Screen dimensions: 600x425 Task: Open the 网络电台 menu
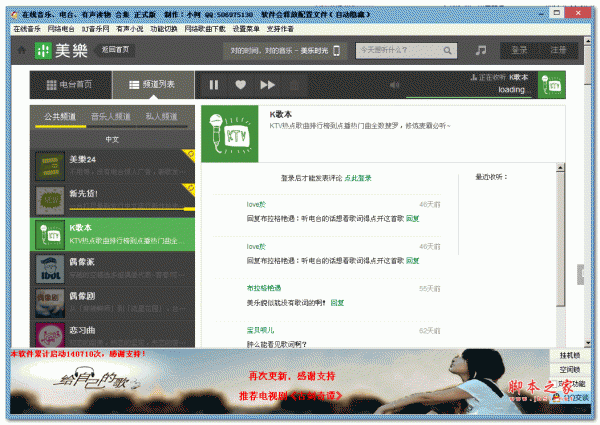click(x=61, y=29)
